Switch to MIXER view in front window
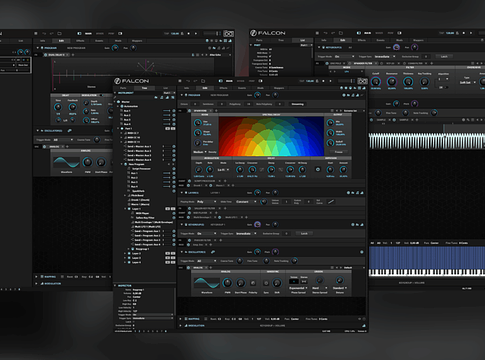This screenshot has height=360, width=485. coord(240,81)
